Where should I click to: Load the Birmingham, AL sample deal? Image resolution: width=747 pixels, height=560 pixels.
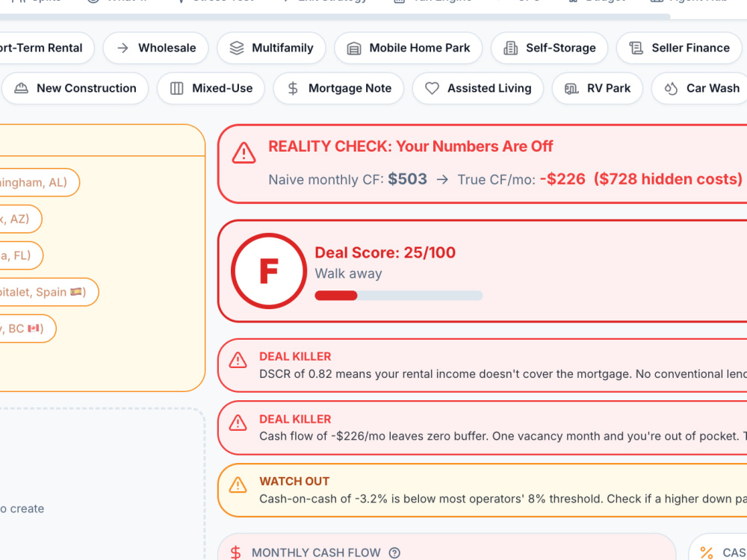[x=38, y=182]
